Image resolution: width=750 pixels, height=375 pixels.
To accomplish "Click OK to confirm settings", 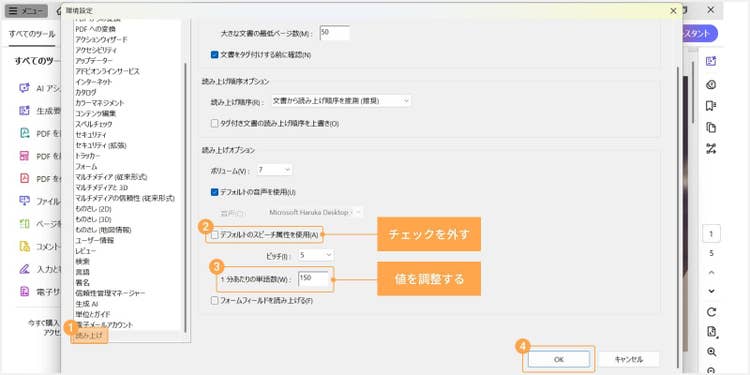I will pos(559,359).
